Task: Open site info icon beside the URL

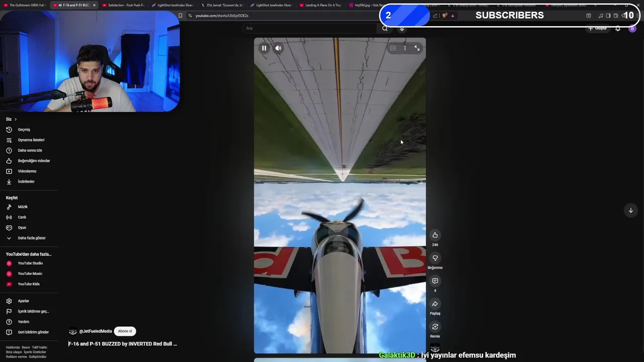Action: click(190, 16)
